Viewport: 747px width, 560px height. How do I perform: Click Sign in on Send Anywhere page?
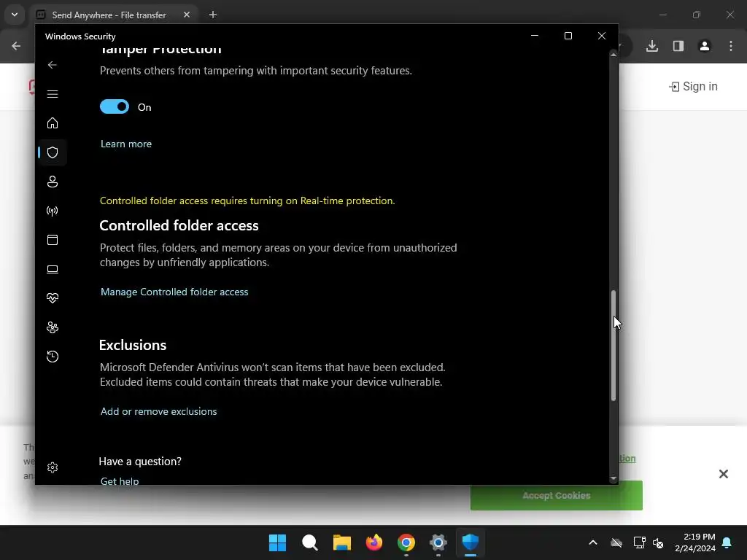693,86
